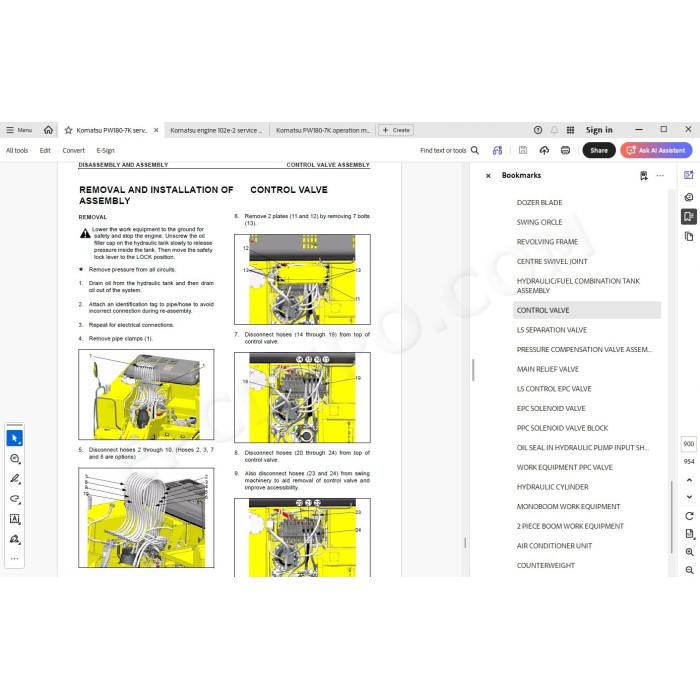Open AIR CONDITIONER UNIT bookmark

point(554,546)
